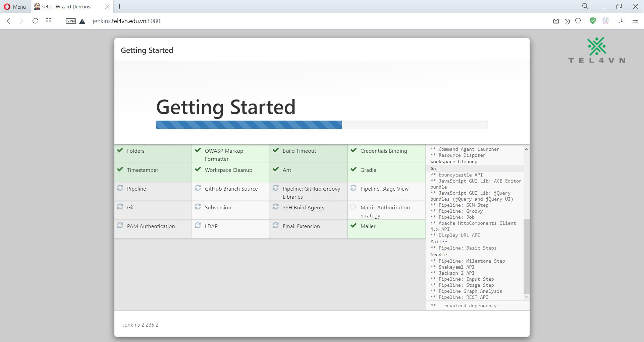Select '** bouncycastle API' log line
644x342 pixels.
coord(457,175)
